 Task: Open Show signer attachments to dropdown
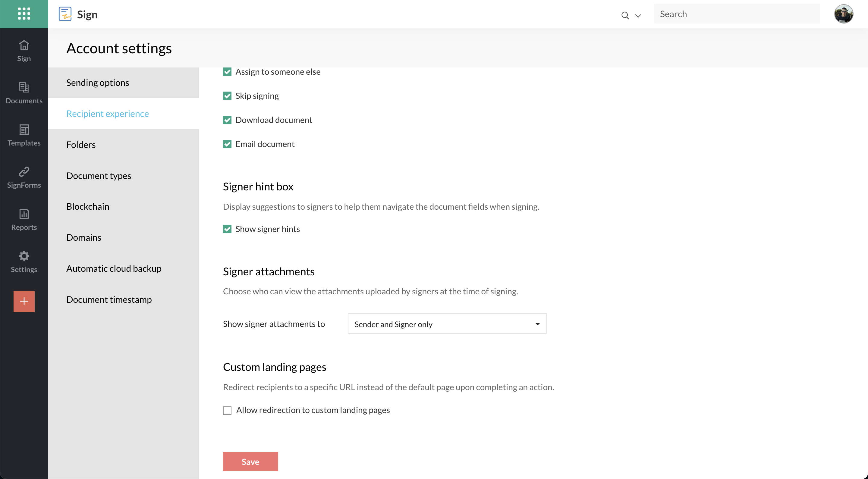coord(447,324)
